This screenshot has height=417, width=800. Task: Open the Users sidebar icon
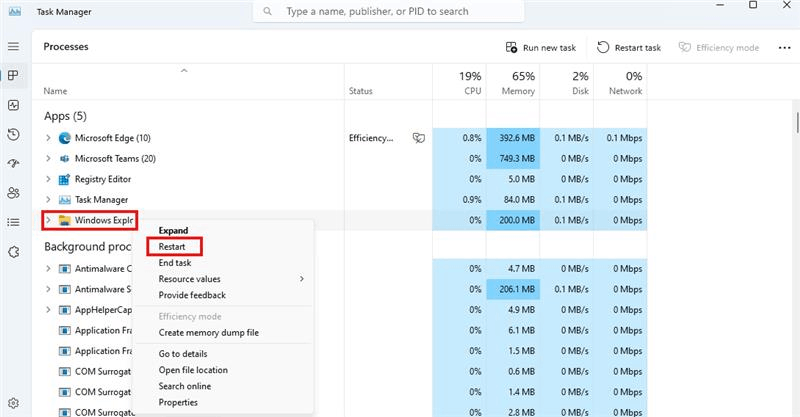pos(13,193)
